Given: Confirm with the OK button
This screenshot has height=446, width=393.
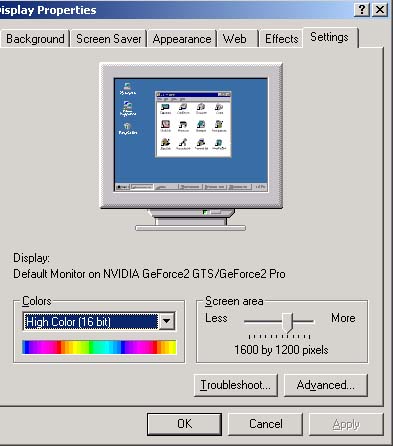Looking at the screenshot, I should (x=184, y=424).
